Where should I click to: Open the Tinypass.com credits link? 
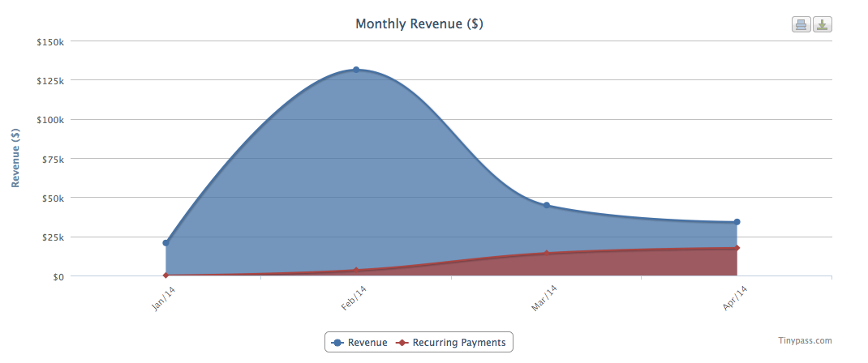click(804, 341)
